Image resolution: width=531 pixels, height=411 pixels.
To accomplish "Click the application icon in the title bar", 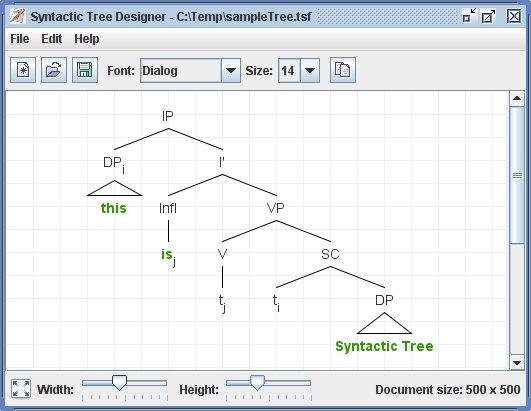I will [x=17, y=16].
